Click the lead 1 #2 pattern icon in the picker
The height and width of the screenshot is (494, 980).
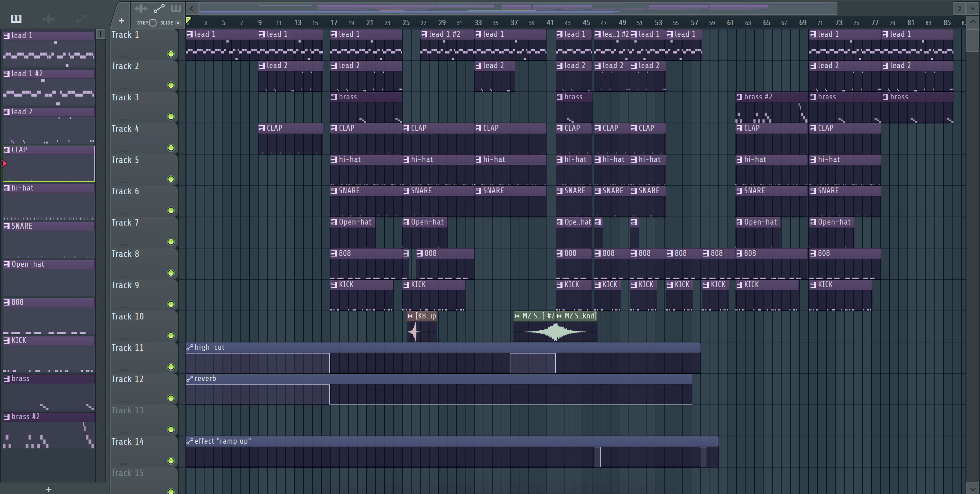[x=7, y=73]
